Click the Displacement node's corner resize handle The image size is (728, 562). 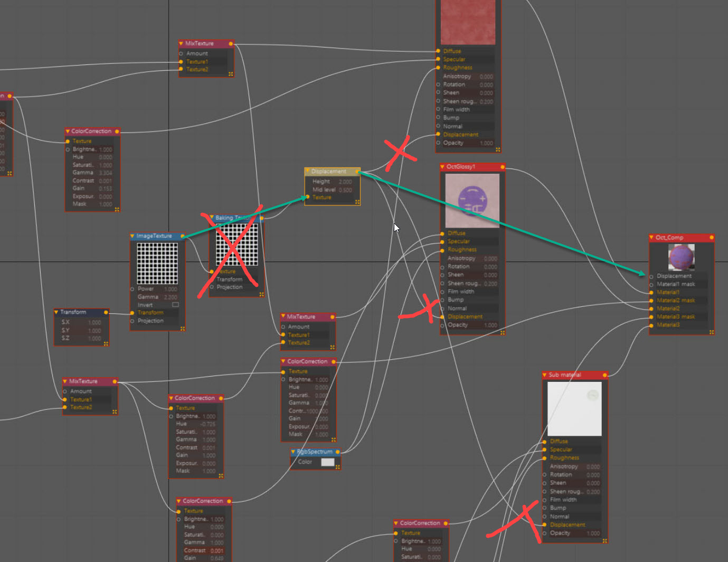click(357, 202)
